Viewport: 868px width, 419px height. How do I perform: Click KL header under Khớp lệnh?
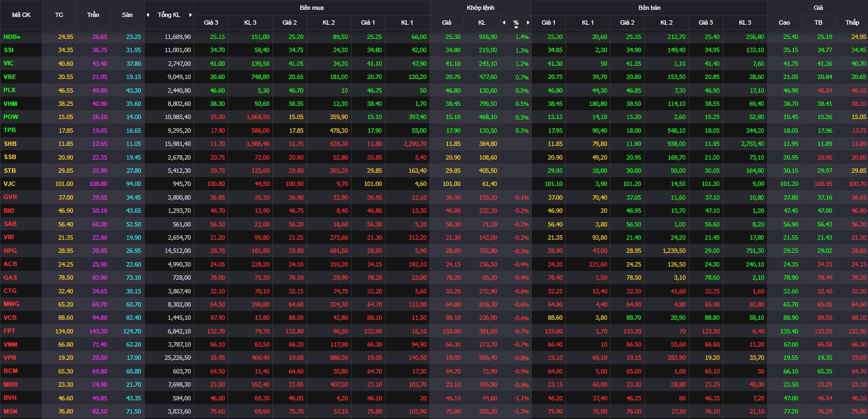[482, 22]
